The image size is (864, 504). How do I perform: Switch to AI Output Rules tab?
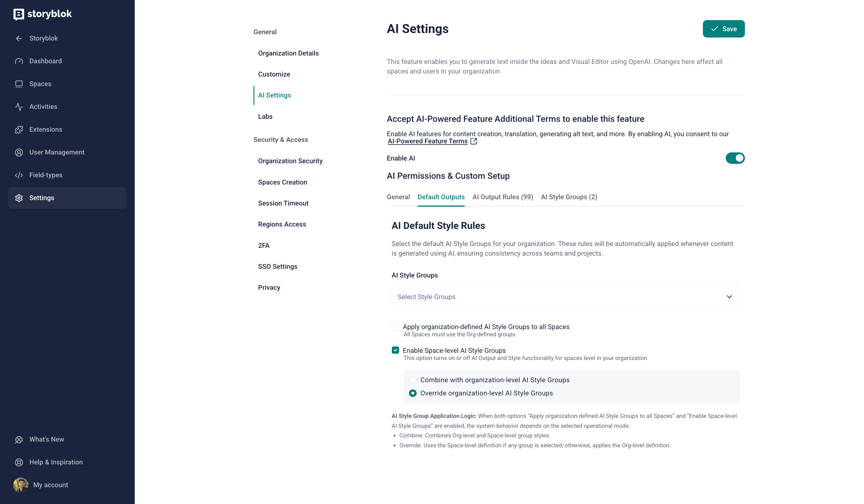pyautogui.click(x=502, y=197)
